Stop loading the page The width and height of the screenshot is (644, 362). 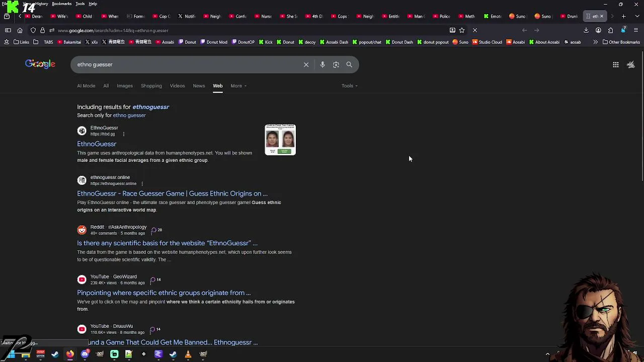tap(475, 30)
